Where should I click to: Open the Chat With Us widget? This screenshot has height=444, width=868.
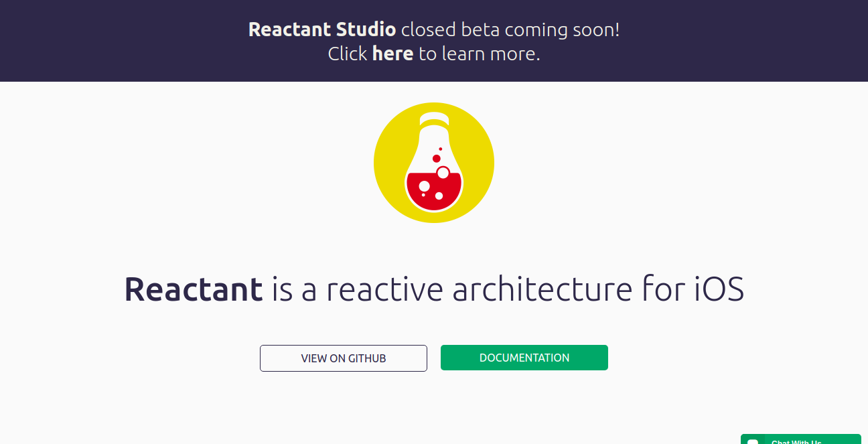point(801,439)
